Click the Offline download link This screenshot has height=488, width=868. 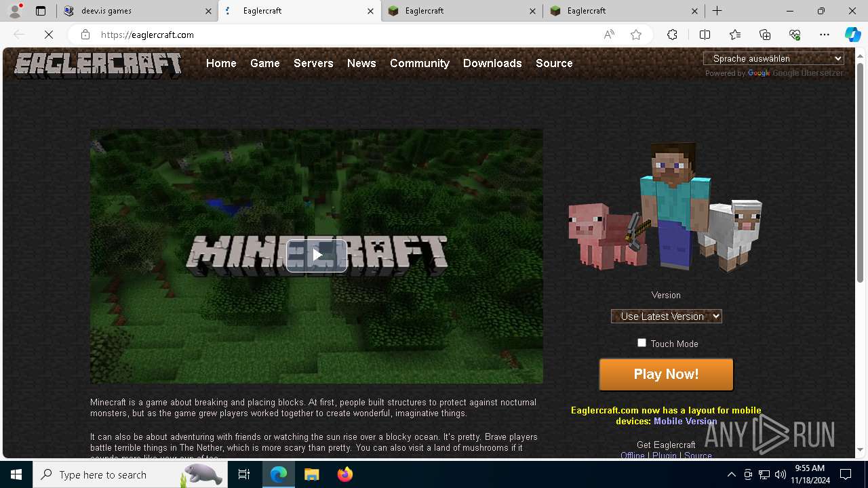(633, 455)
